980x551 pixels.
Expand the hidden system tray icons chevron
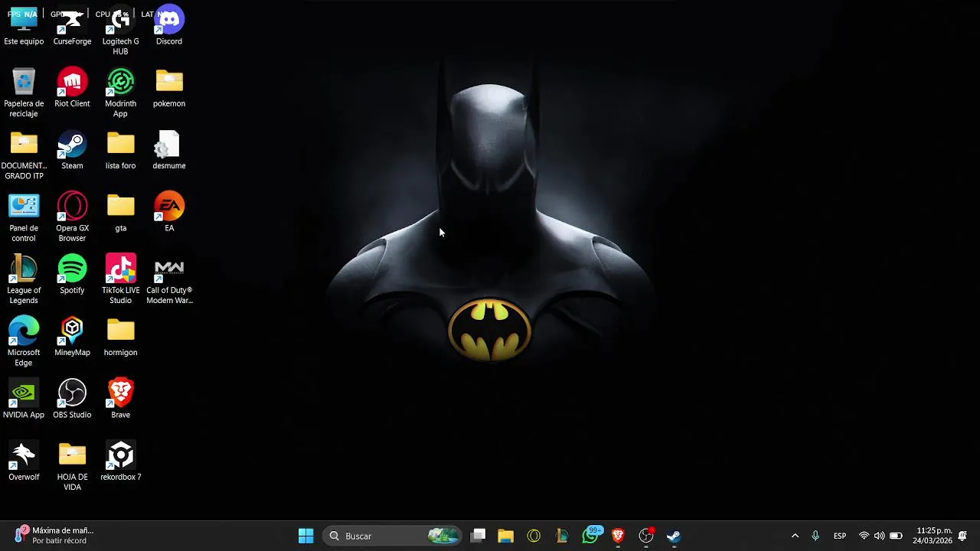coord(795,536)
